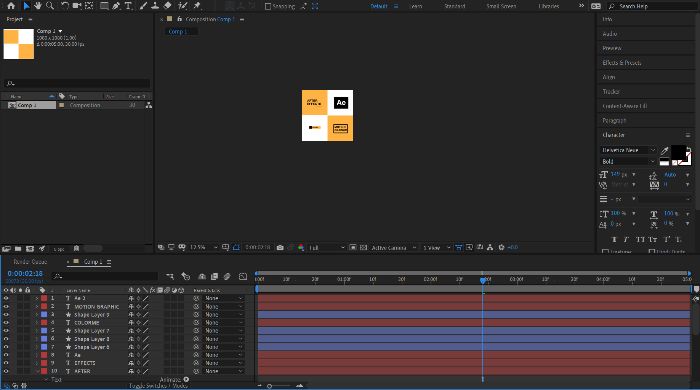The width and height of the screenshot is (700, 390).
Task: Select the Rectangle shape tool
Action: (x=104, y=6)
